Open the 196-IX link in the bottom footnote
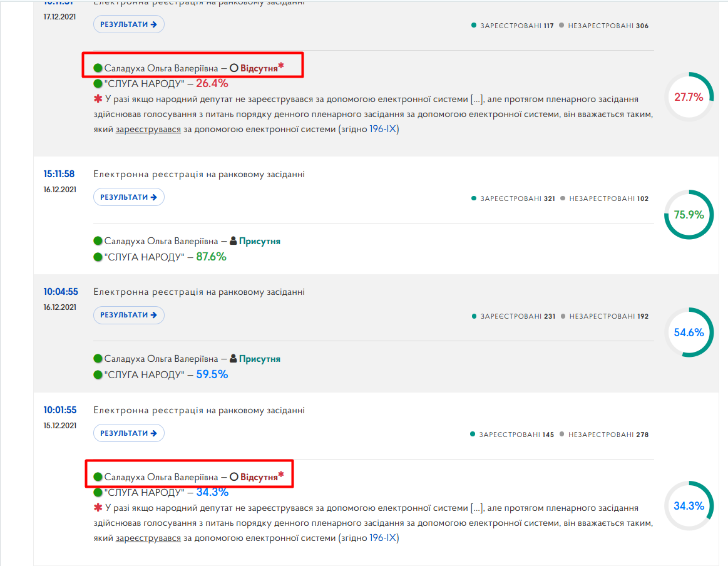Screen dimensions: 728x566 pos(382,538)
